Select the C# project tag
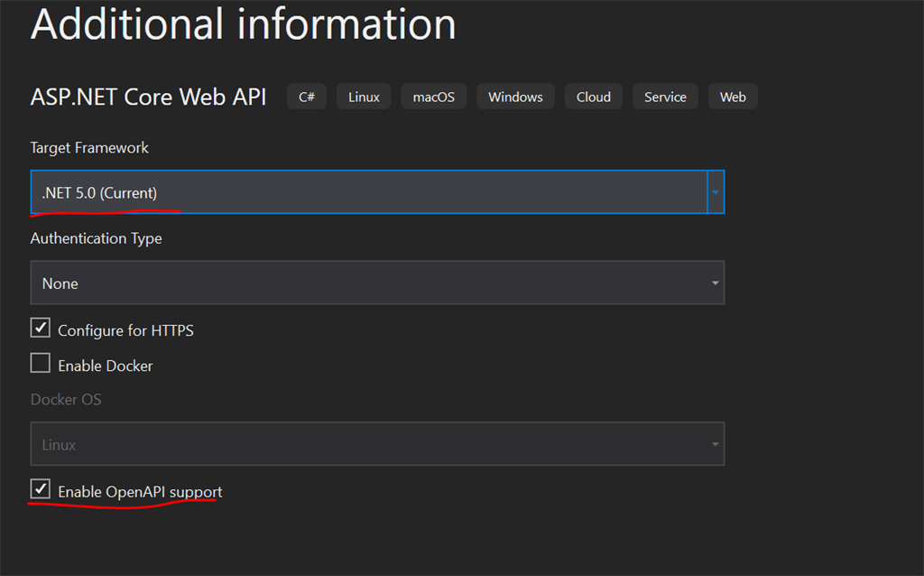Viewport: 924px width, 576px height. point(306,97)
